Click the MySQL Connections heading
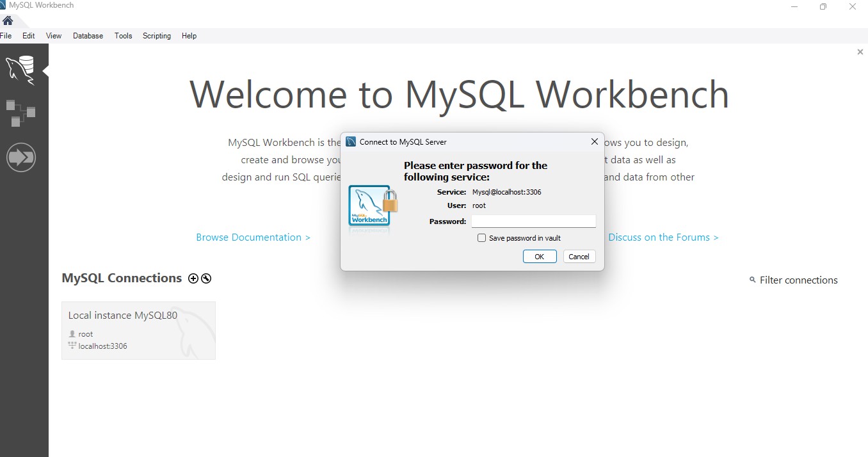This screenshot has width=868, height=457. [122, 278]
